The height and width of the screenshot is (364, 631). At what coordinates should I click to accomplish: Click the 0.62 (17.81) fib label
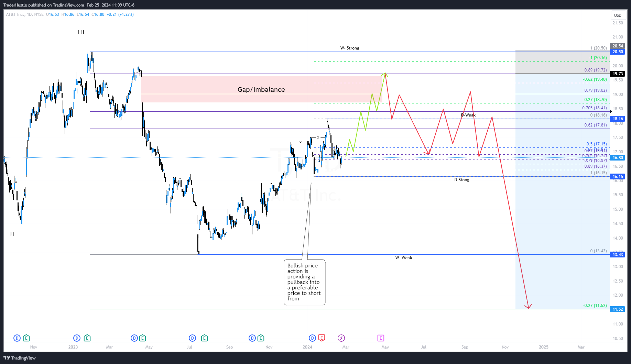[x=596, y=125]
